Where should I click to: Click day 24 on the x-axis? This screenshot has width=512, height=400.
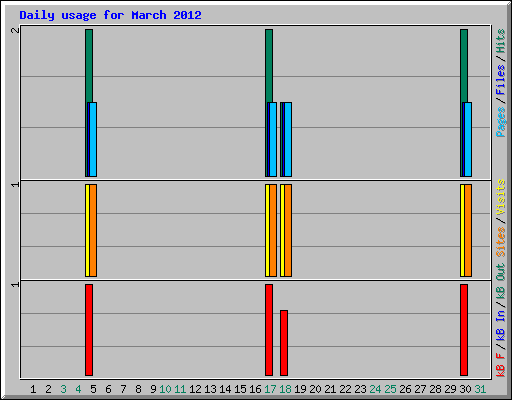[x=375, y=389]
